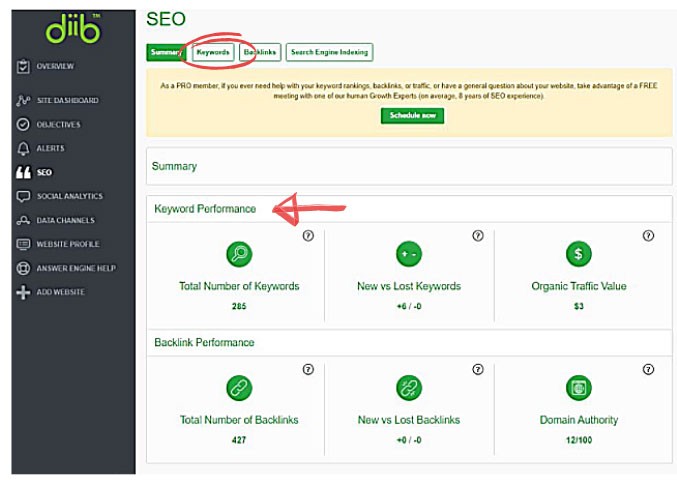Navigate to Alerts in the sidebar
The width and height of the screenshot is (677, 487).
[50, 149]
